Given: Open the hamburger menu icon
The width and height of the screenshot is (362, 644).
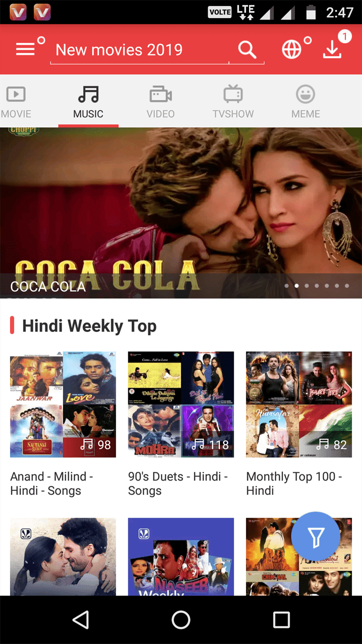Looking at the screenshot, I should [x=25, y=49].
